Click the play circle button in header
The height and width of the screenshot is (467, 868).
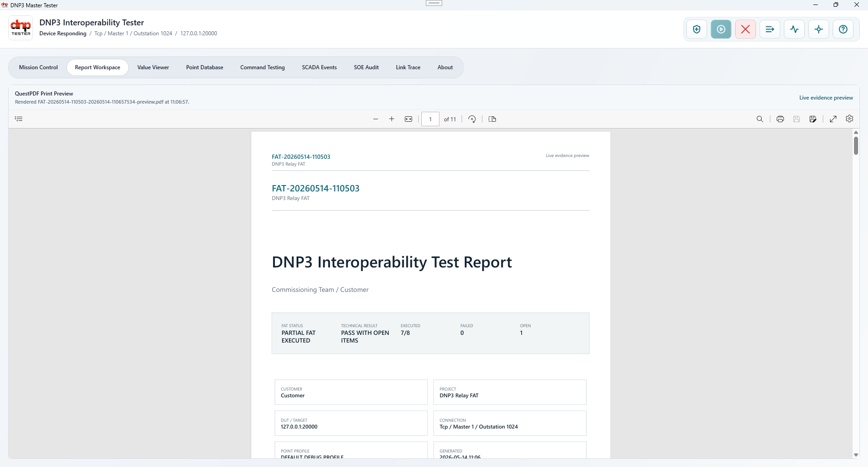coord(721,29)
